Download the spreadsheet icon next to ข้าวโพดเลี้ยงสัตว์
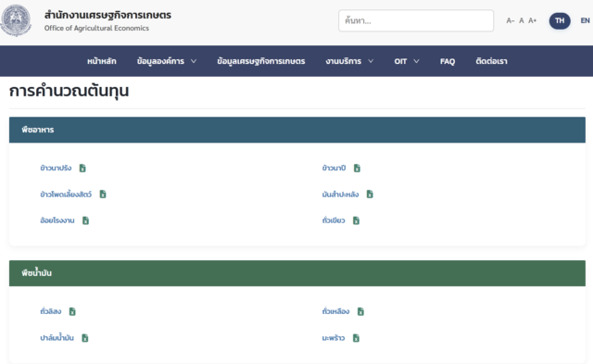This screenshot has width=593, height=364. pyautogui.click(x=103, y=195)
